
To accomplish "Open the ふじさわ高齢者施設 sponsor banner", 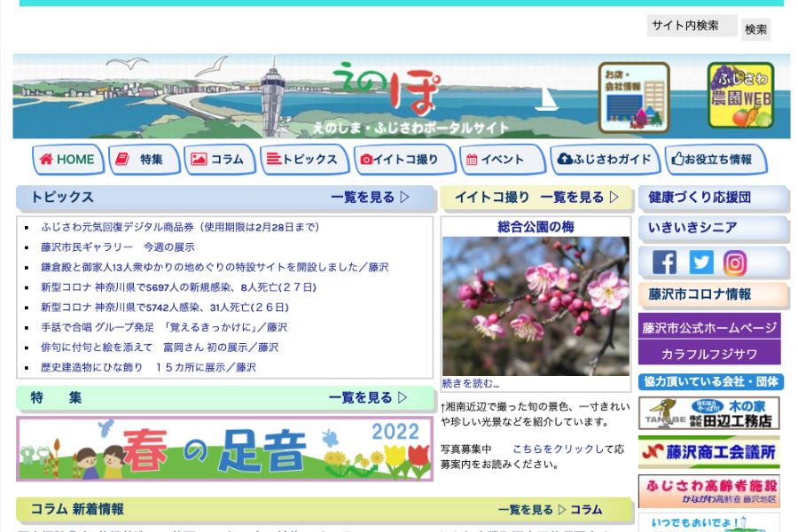I will pyautogui.click(x=709, y=491).
